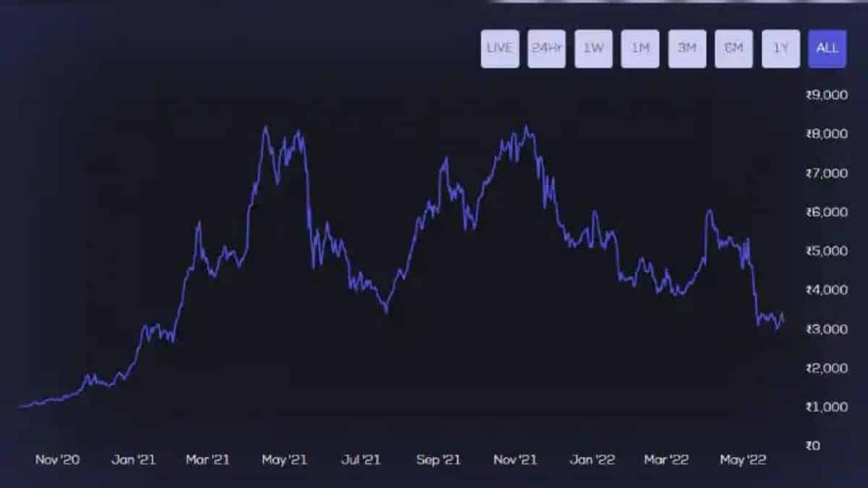Image resolution: width=868 pixels, height=488 pixels.
Task: Click the May '21 price peak
Action: 266,125
